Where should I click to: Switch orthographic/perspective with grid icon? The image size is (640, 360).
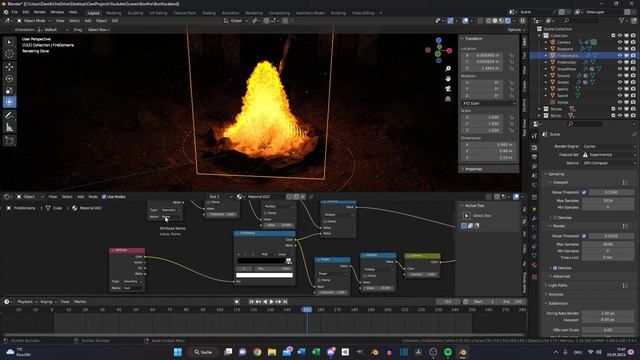[448, 99]
